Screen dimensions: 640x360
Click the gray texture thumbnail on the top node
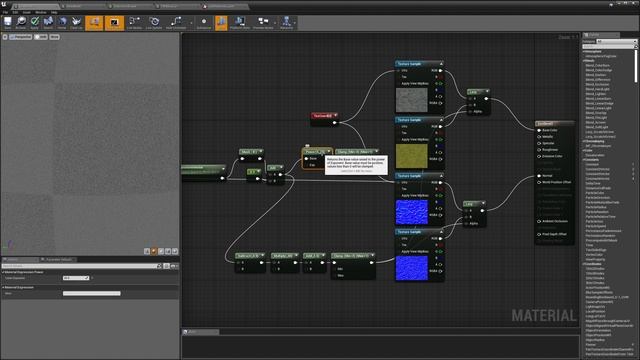pyautogui.click(x=411, y=100)
